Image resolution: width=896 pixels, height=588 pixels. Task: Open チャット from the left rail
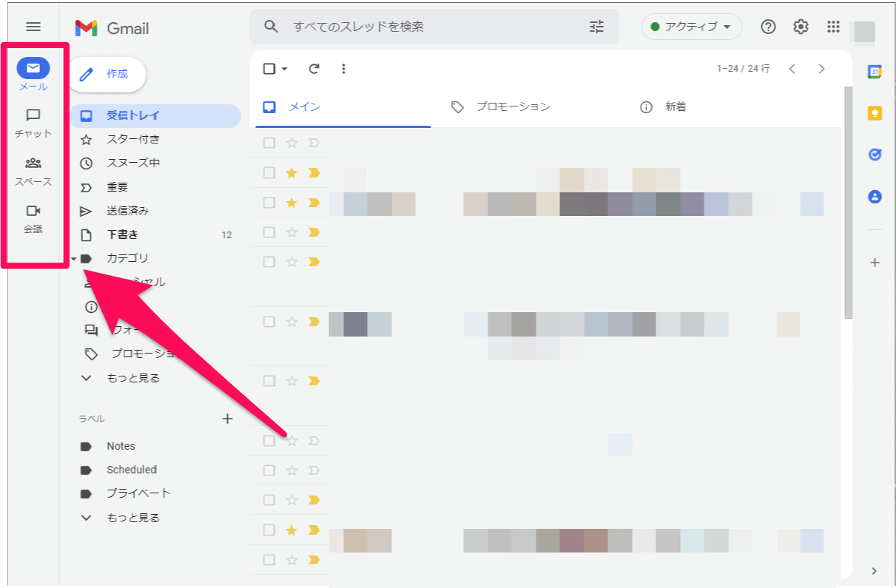(x=33, y=115)
